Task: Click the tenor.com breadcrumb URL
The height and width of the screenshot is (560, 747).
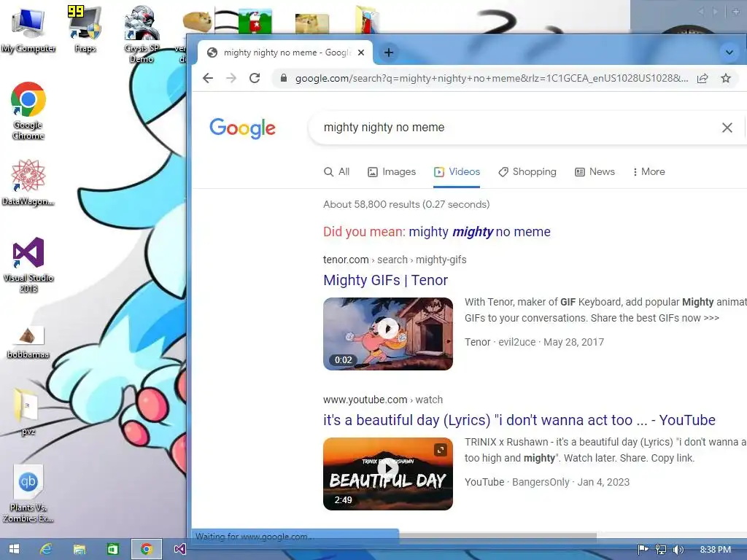Action: pyautogui.click(x=395, y=260)
